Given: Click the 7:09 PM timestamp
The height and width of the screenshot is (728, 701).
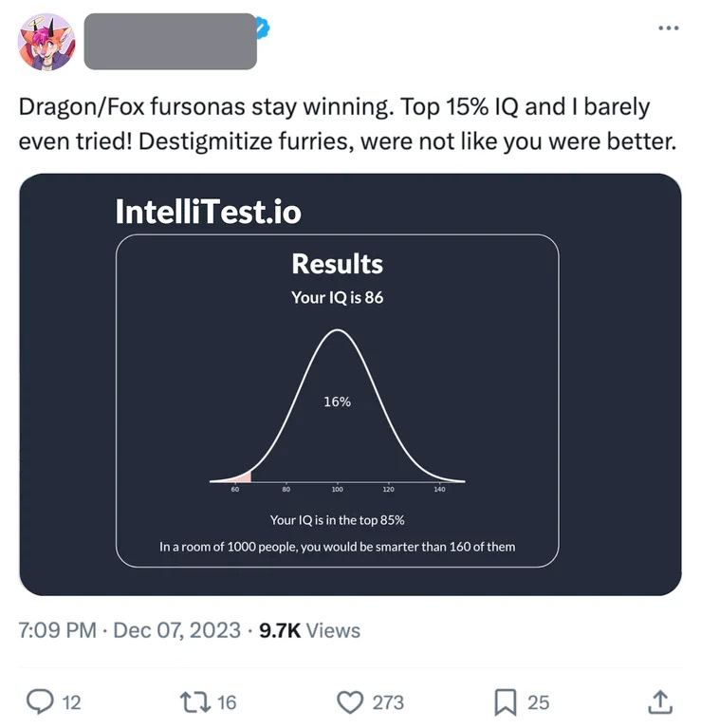Looking at the screenshot, I should point(58,630).
